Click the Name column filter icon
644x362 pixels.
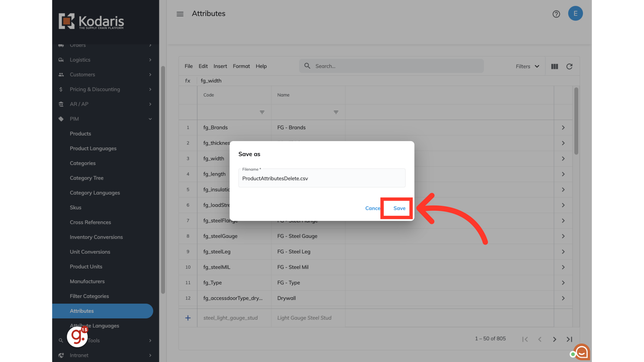(336, 112)
